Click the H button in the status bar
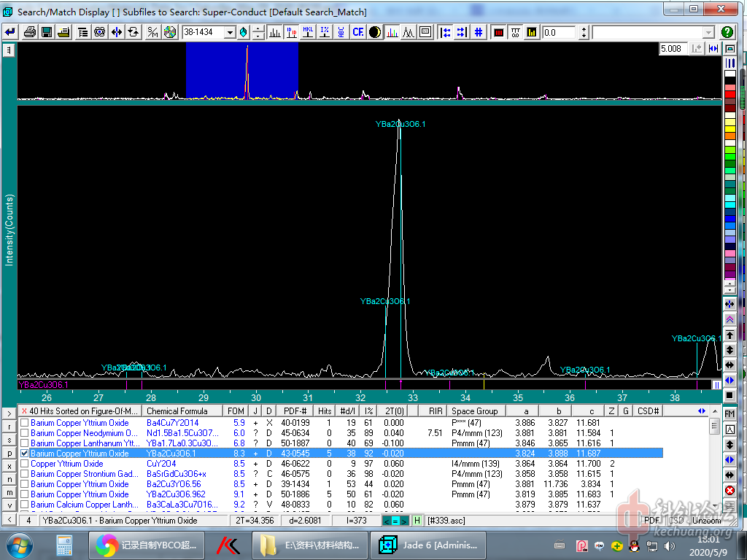Screen dimensions: 747x560 [417, 521]
